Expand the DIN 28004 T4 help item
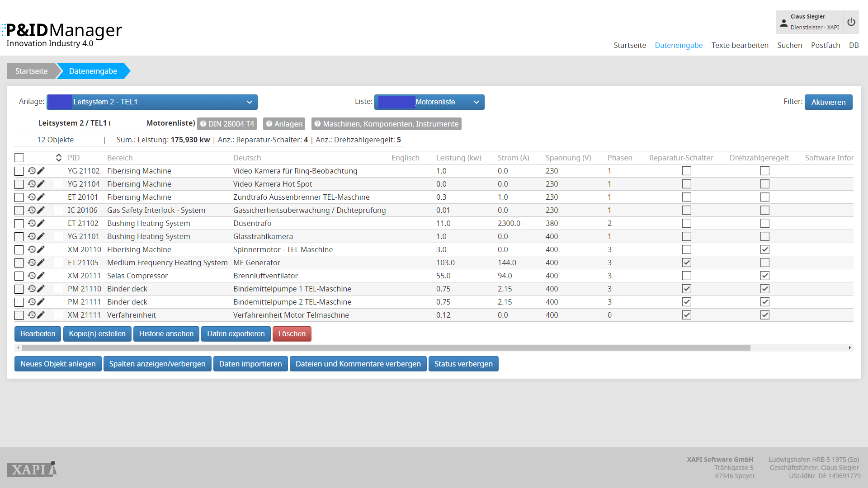This screenshot has width=868, height=488. (x=227, y=124)
